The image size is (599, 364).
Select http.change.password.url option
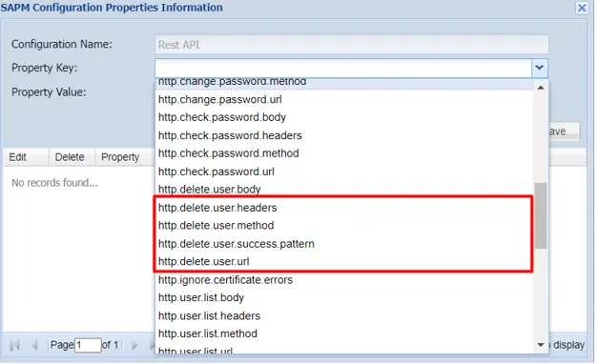[x=343, y=100]
